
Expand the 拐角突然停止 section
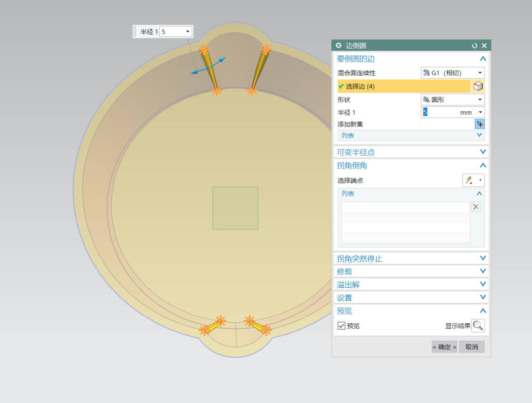483,258
